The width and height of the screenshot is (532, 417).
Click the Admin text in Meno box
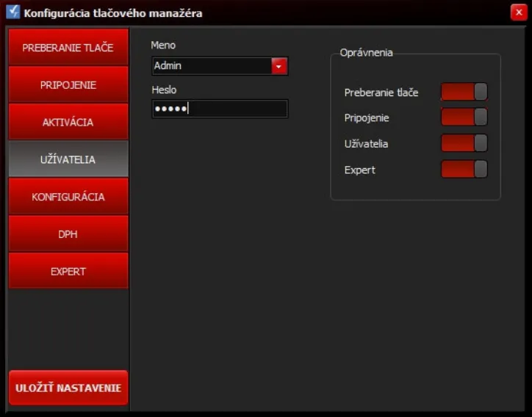[168, 65]
